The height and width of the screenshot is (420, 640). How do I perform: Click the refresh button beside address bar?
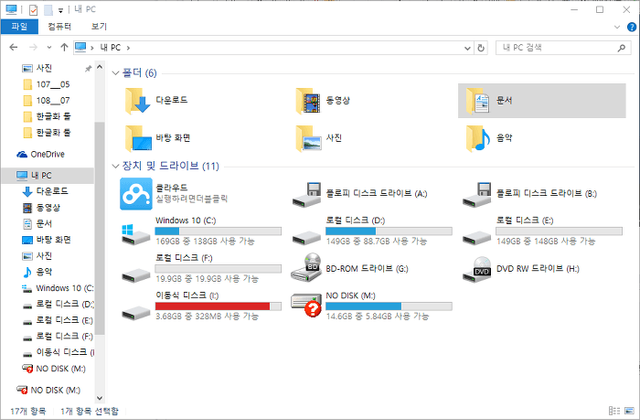[x=485, y=47]
